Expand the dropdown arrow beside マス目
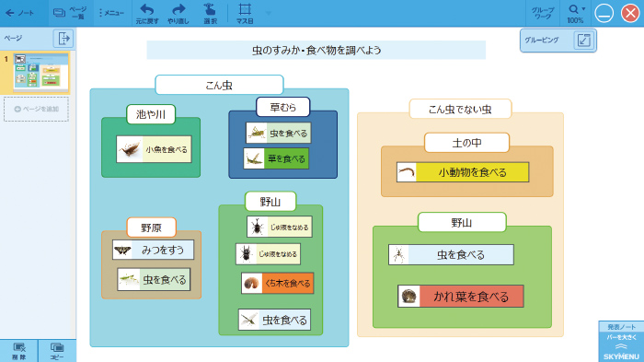The height and width of the screenshot is (362, 644). click(269, 13)
